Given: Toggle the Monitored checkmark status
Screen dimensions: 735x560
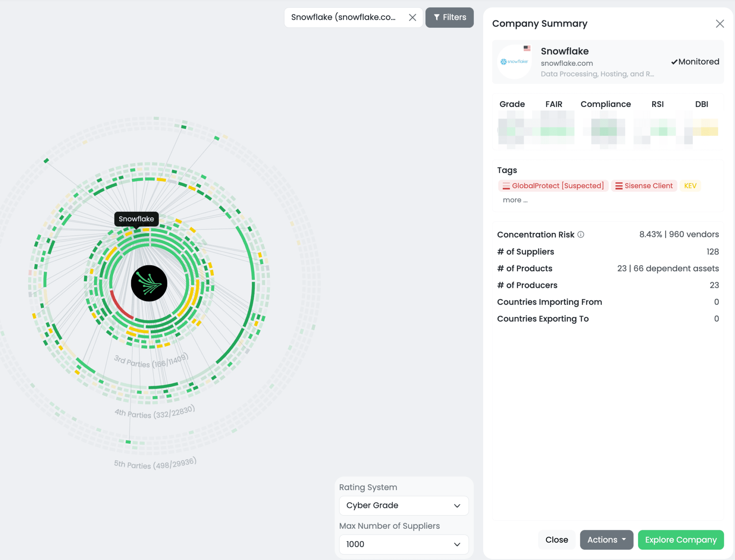Looking at the screenshot, I should pyautogui.click(x=695, y=62).
